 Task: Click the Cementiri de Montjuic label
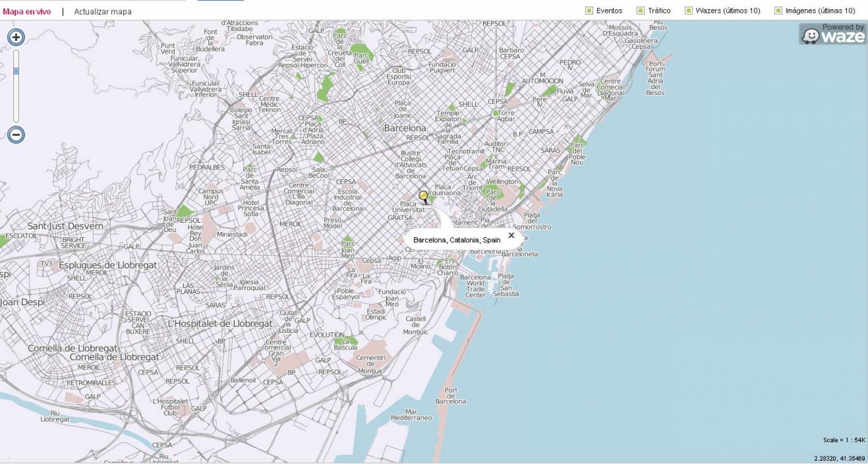click(x=371, y=364)
